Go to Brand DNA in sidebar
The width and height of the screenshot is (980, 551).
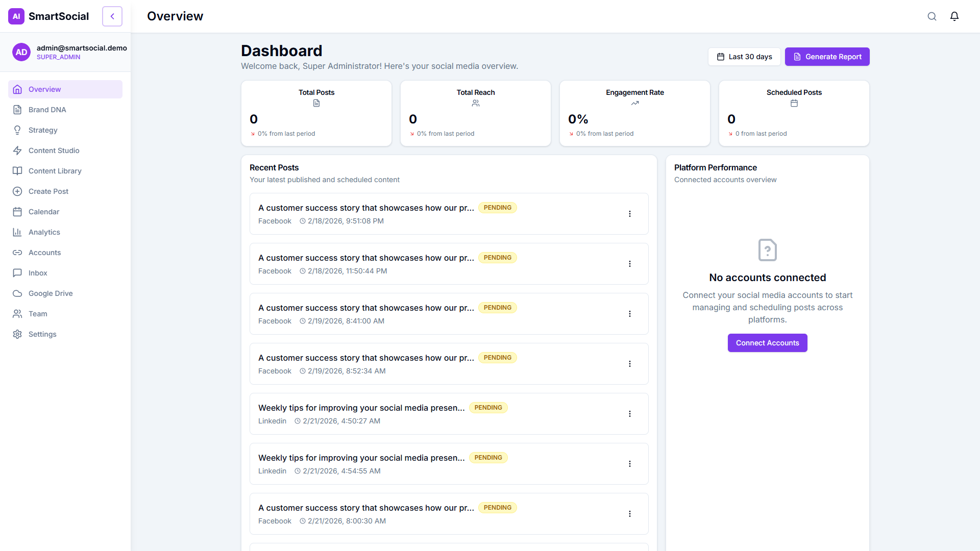coord(65,110)
